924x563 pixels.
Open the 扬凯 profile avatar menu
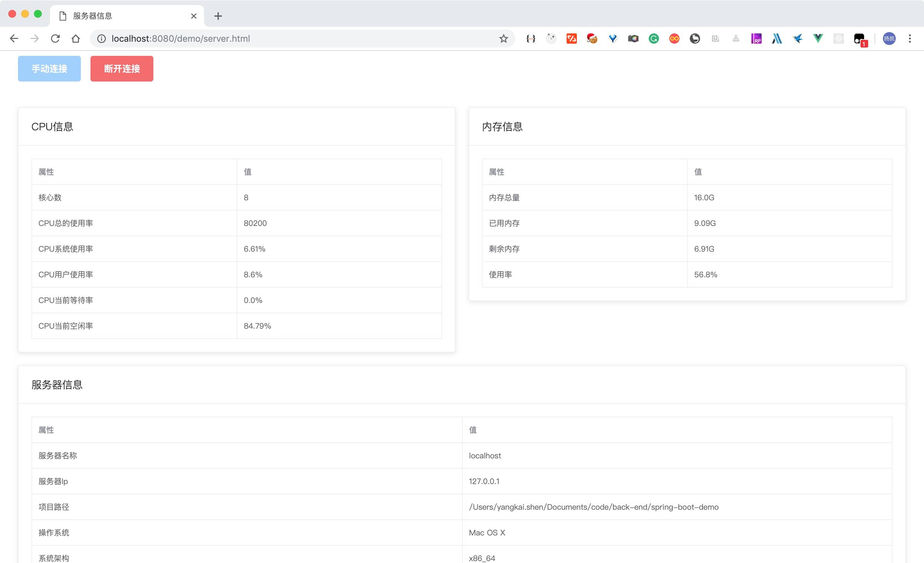point(889,39)
